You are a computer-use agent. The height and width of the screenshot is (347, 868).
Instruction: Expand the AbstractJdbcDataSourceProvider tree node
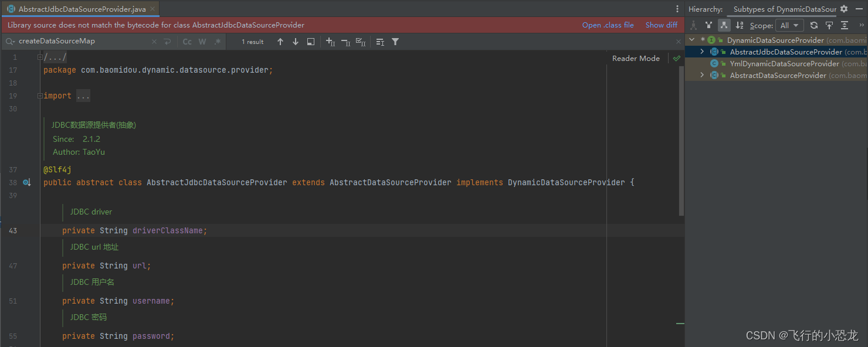(701, 52)
